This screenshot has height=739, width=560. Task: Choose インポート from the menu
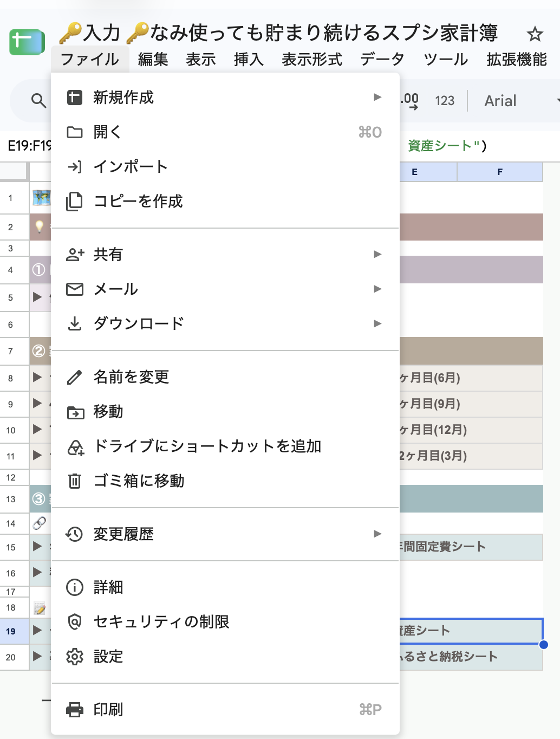[x=225, y=167]
